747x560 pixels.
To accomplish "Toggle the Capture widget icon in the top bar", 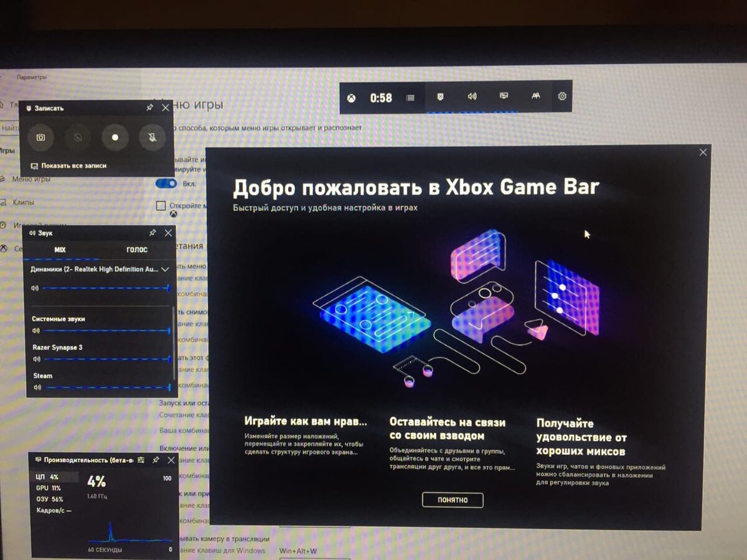I will (x=441, y=97).
